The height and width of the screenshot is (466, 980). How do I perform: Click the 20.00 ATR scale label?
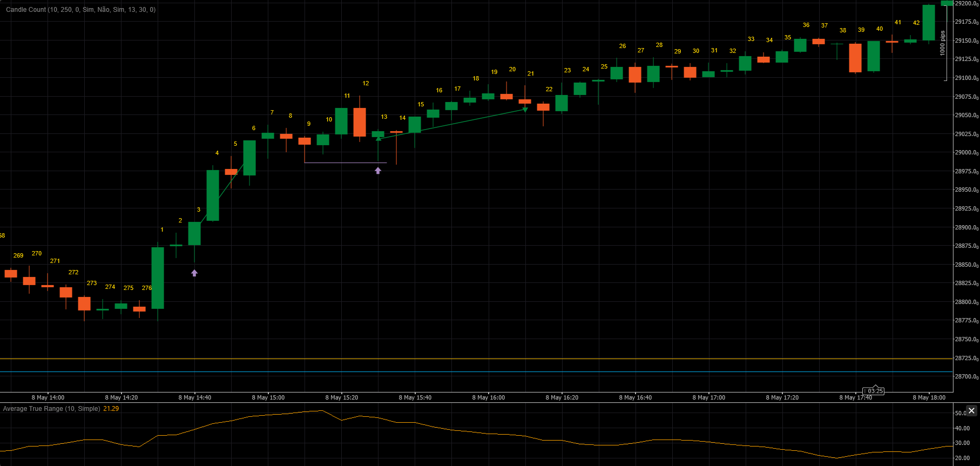962,458
